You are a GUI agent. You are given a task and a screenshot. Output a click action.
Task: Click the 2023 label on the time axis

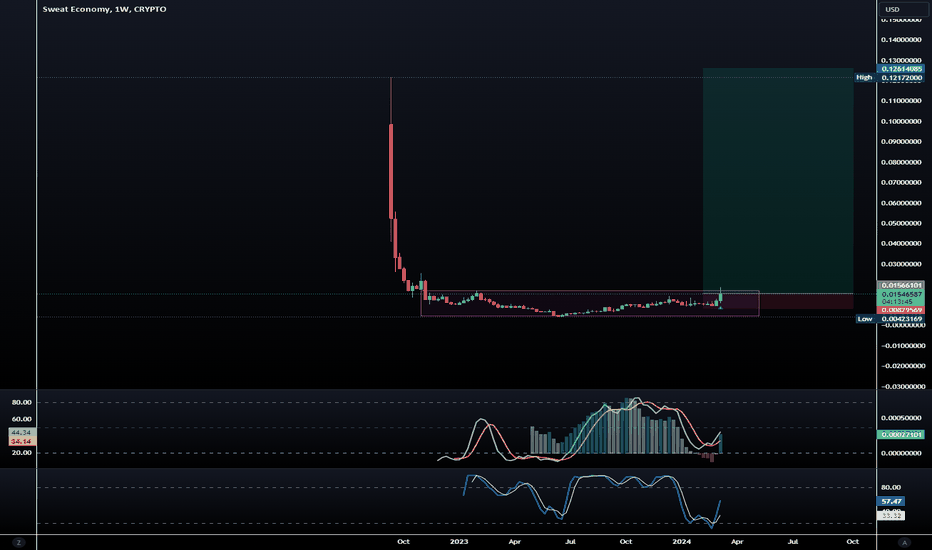tap(459, 542)
